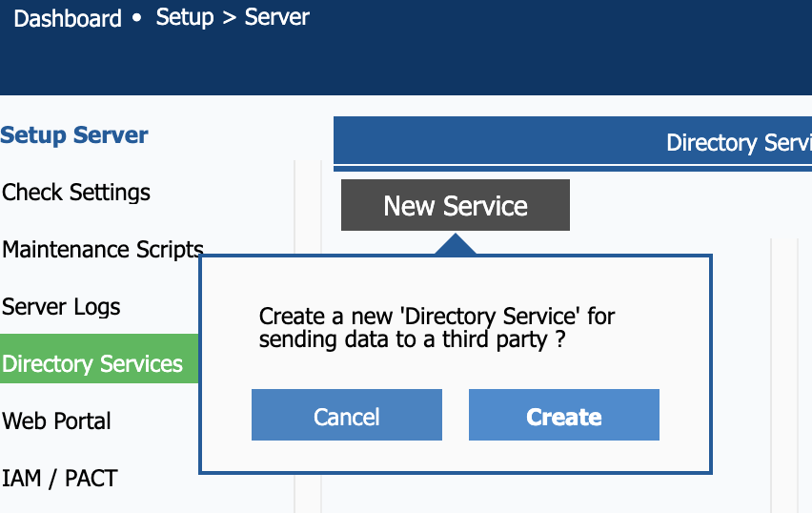The height and width of the screenshot is (513, 812).
Task: Open IAM / PACT in the sidebar
Action: tap(59, 479)
